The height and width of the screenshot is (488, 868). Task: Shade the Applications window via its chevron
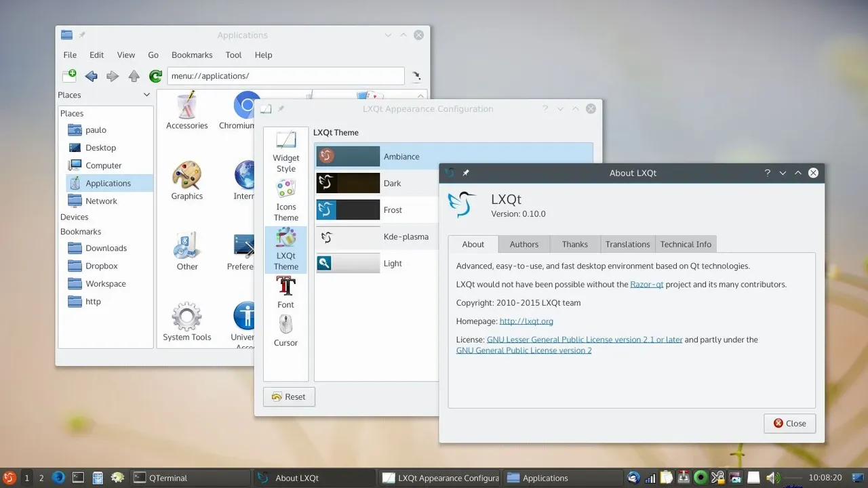387,35
